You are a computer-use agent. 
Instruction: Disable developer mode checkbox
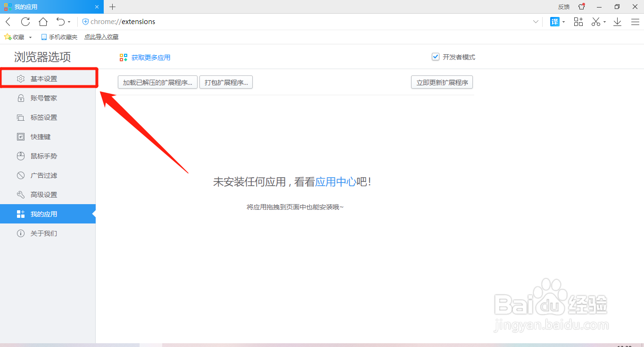[x=435, y=56]
